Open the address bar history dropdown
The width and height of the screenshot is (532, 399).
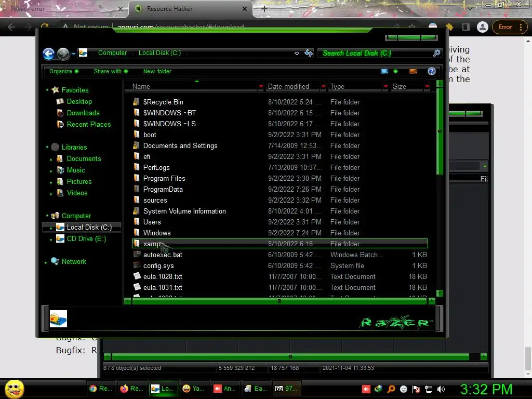point(297,54)
